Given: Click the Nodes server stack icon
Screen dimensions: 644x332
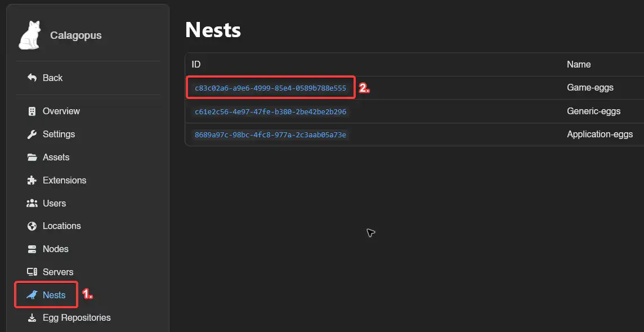Looking at the screenshot, I should [x=32, y=249].
